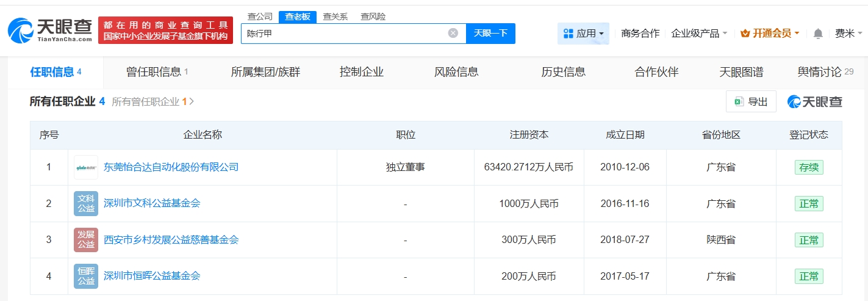Switch to the 查风险 search tab
The width and height of the screenshot is (868, 301).
tap(373, 16)
